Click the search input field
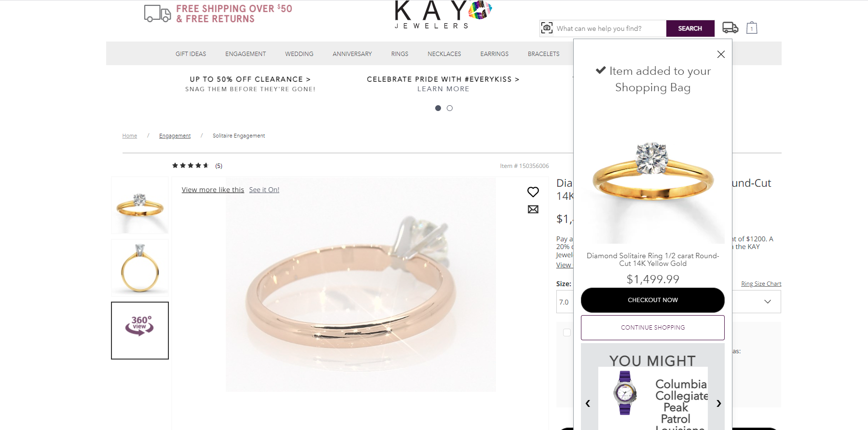 [x=610, y=28]
